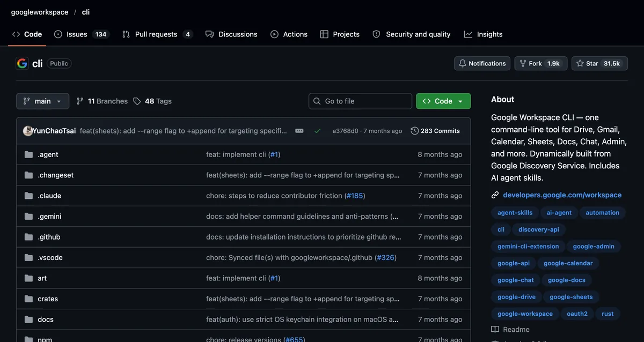Click the star icon
Image resolution: width=644 pixels, height=342 pixels.
pyautogui.click(x=580, y=63)
